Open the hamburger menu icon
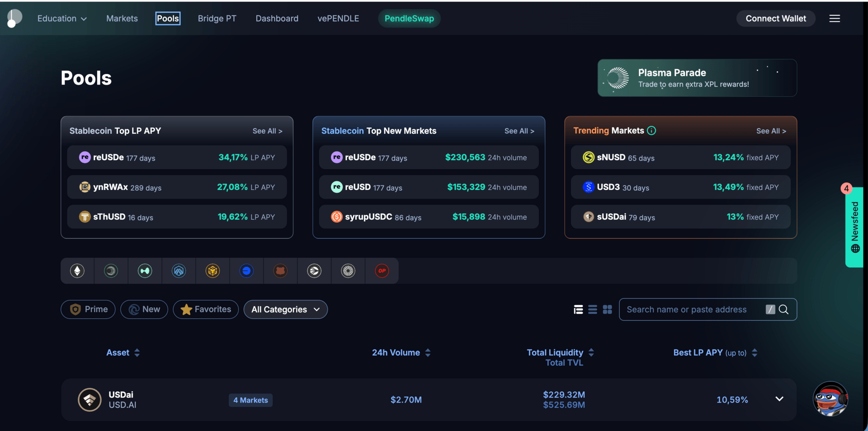The width and height of the screenshot is (868, 431). click(x=835, y=19)
